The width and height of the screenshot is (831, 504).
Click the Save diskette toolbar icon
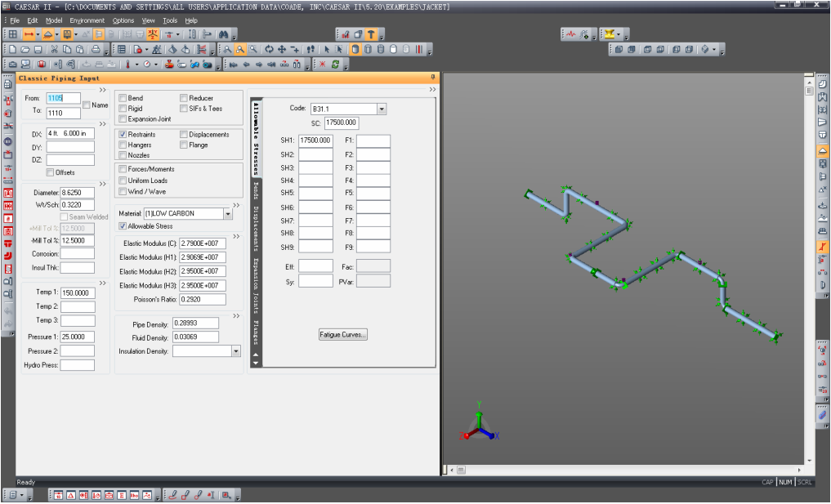pos(38,49)
